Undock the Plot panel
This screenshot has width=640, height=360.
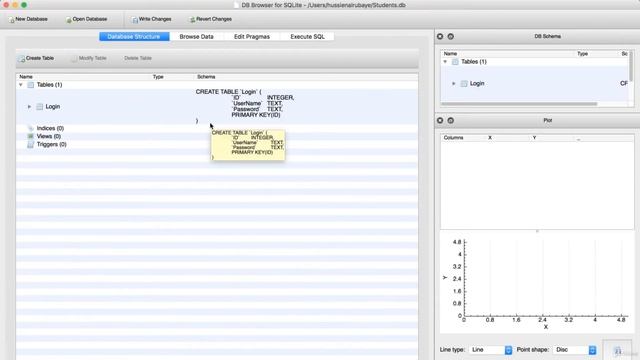point(451,120)
